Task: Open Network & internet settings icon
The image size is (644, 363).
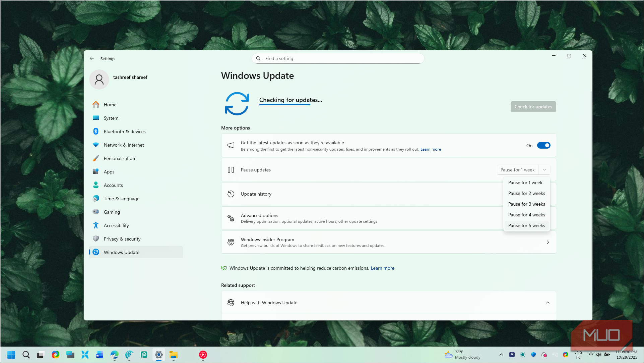Action: point(96,145)
